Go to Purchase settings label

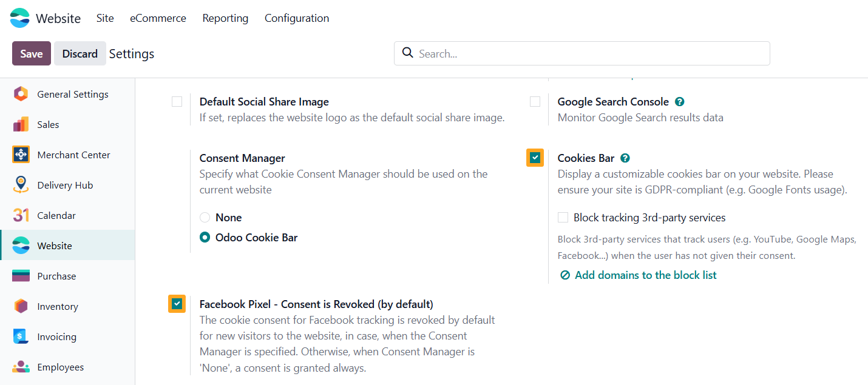tap(56, 276)
